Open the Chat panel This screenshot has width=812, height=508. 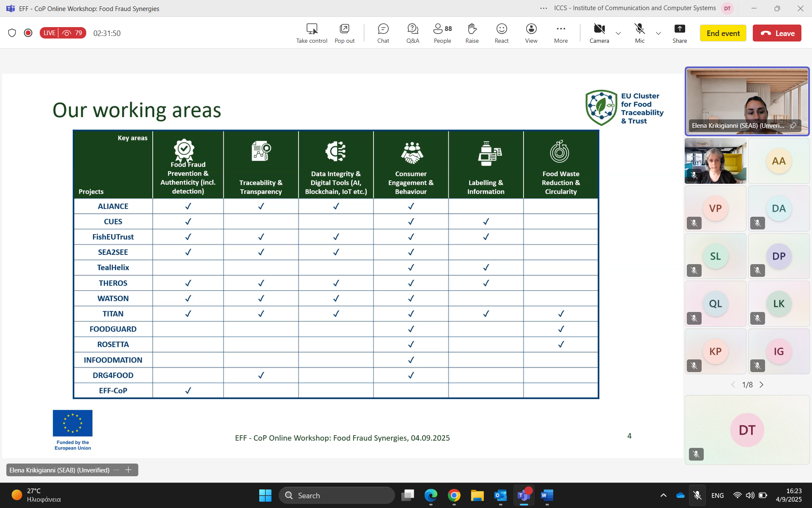click(x=383, y=33)
